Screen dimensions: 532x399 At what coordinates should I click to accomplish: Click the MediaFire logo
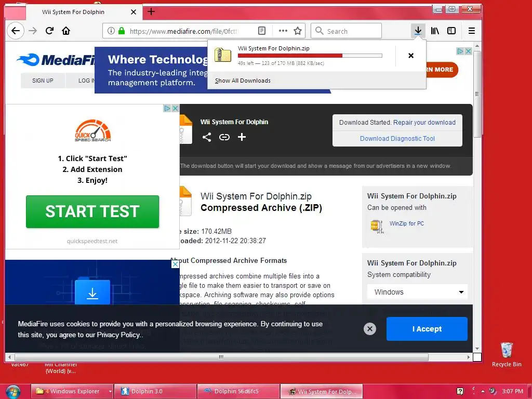tap(56, 60)
